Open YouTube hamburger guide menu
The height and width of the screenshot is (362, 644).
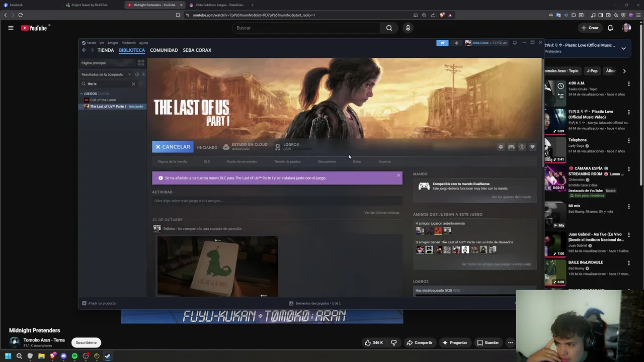pos(11,28)
